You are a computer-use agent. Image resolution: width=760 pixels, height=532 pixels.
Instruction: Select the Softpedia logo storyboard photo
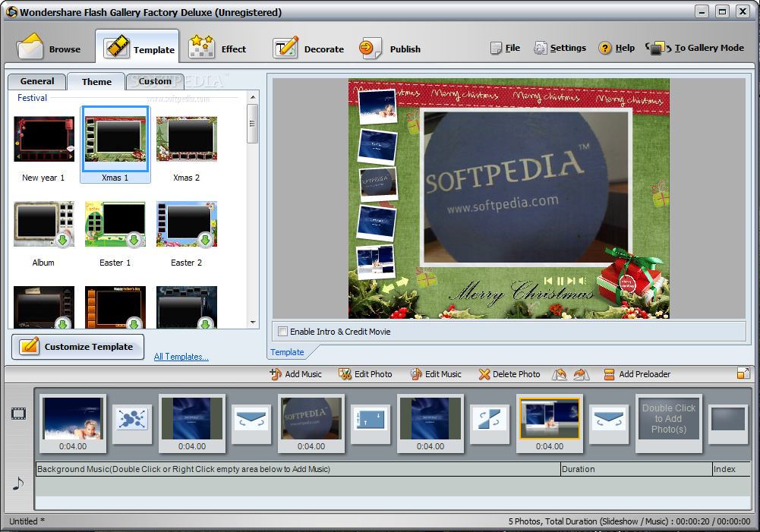click(x=311, y=423)
